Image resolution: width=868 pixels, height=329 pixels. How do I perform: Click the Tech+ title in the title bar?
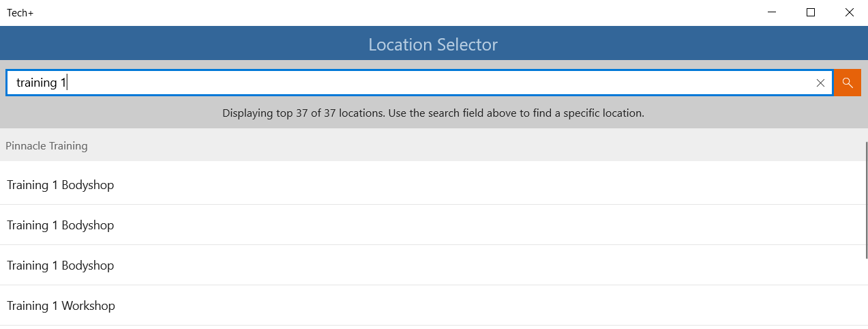[x=20, y=12]
